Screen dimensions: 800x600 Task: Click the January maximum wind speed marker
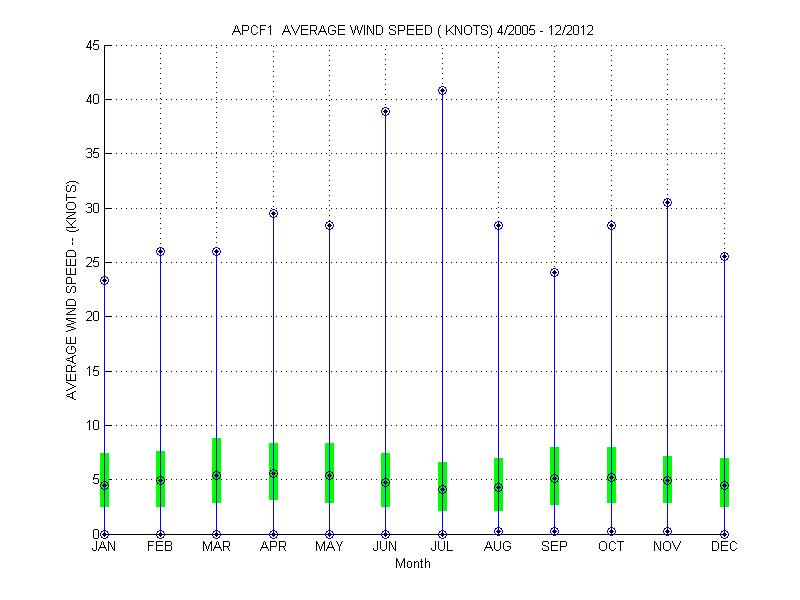[x=104, y=281]
